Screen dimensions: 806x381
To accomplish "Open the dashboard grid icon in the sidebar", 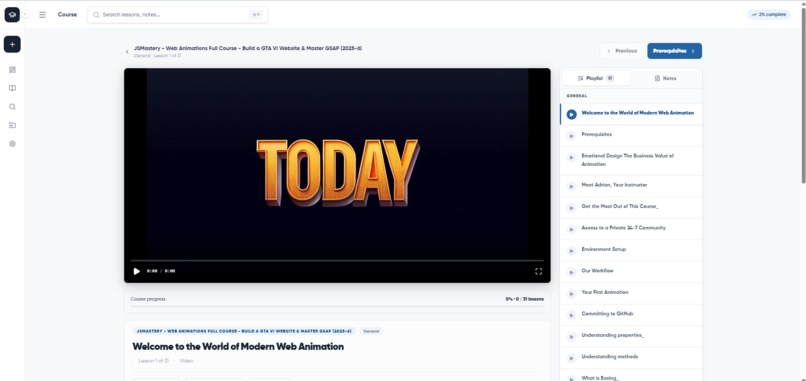I will click(x=12, y=69).
